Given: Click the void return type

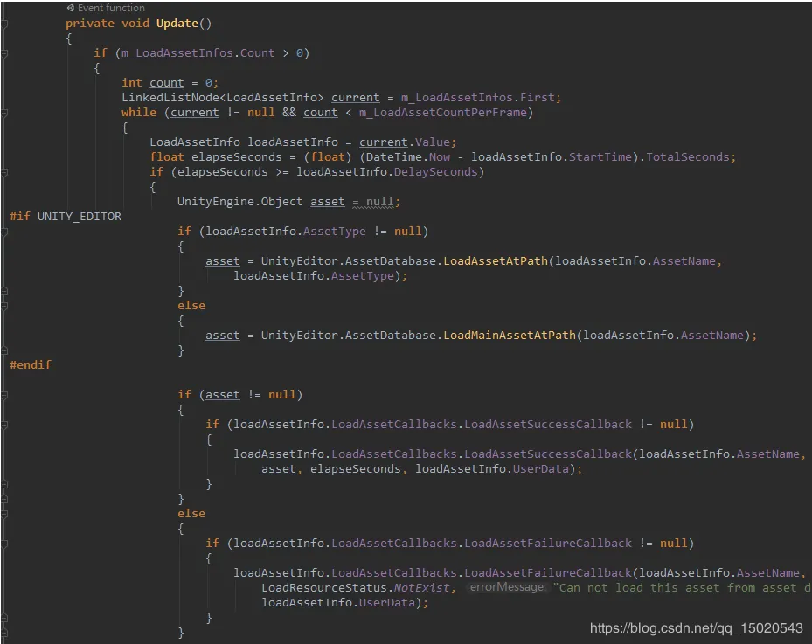Looking at the screenshot, I should tap(135, 24).
